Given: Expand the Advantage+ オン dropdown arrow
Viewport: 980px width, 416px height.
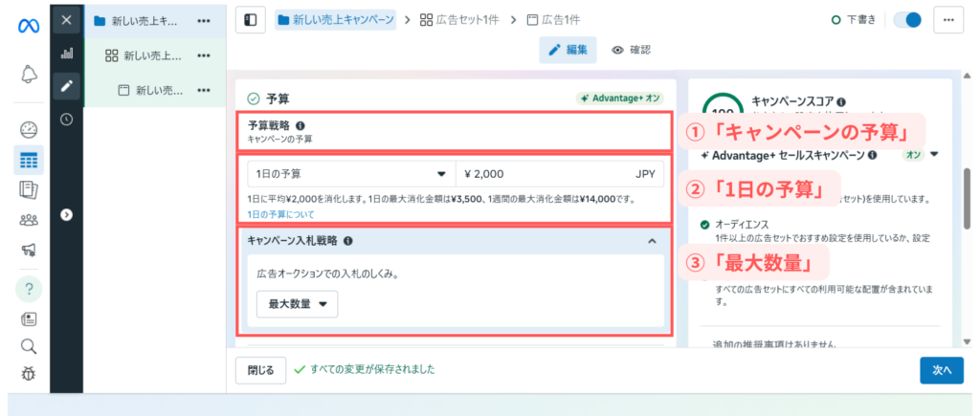Looking at the screenshot, I should coord(934,154).
